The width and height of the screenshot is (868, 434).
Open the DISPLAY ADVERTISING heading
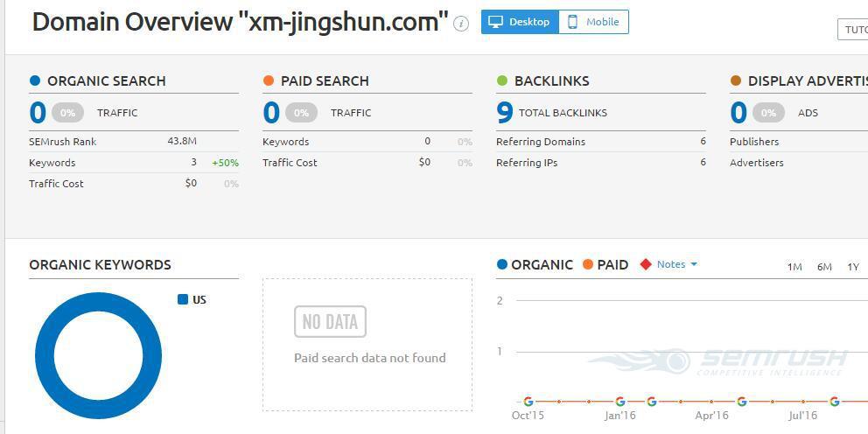point(808,80)
